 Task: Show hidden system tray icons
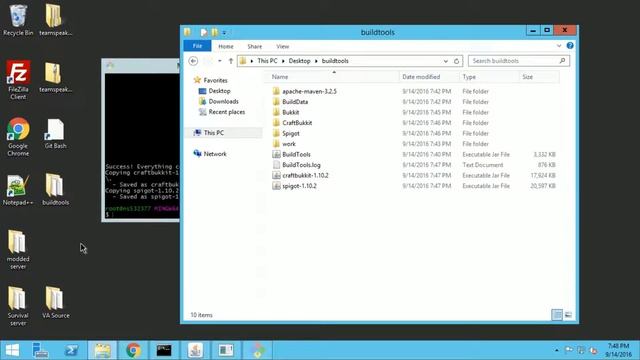tap(557, 350)
